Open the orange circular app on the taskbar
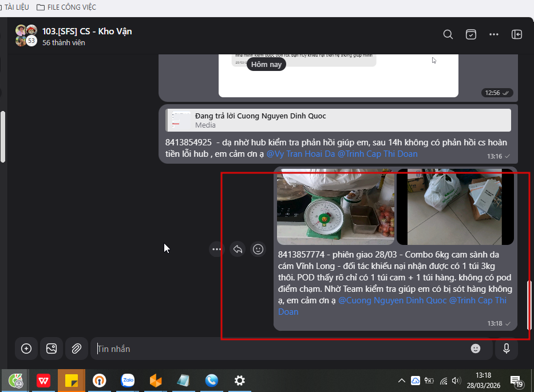Image resolution: width=534 pixels, height=392 pixels. point(100,381)
